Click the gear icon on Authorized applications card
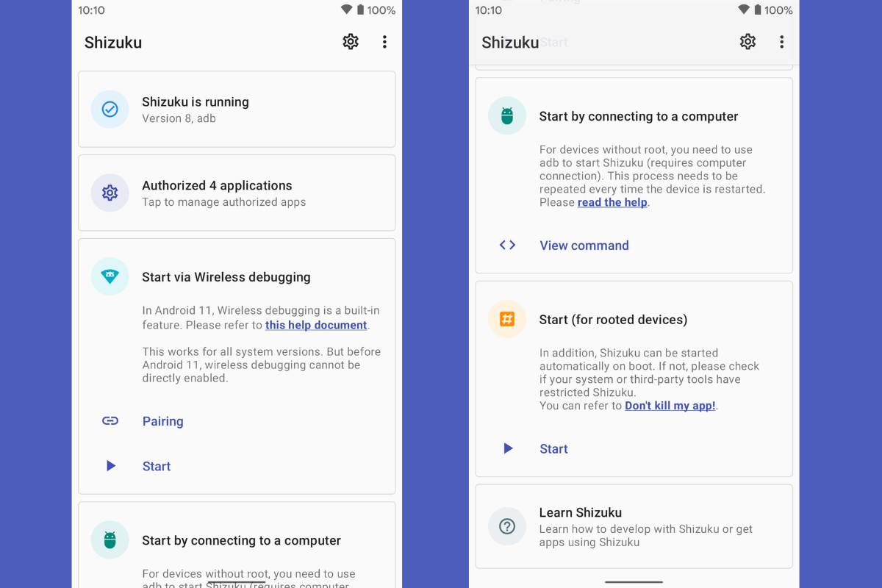882x588 pixels. (x=110, y=193)
